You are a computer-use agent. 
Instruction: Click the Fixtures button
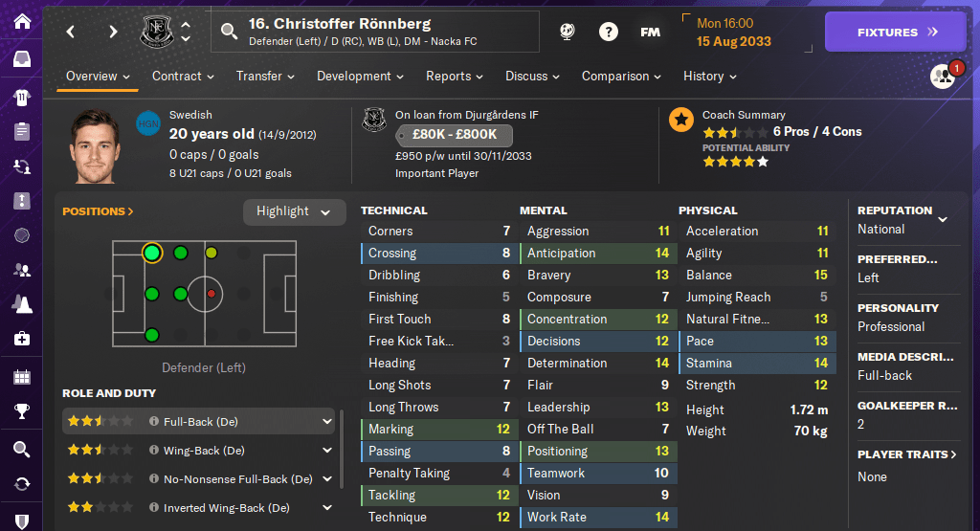895,32
